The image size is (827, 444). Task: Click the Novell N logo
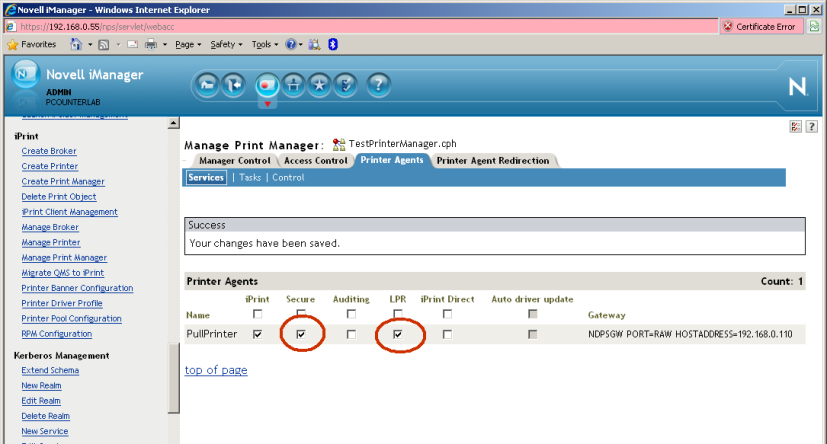pos(797,86)
